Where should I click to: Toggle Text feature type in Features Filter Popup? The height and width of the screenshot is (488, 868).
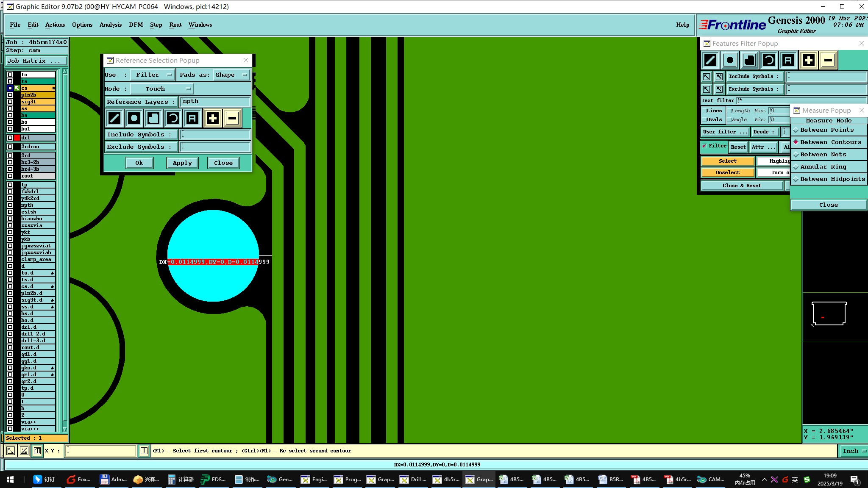[x=788, y=60]
